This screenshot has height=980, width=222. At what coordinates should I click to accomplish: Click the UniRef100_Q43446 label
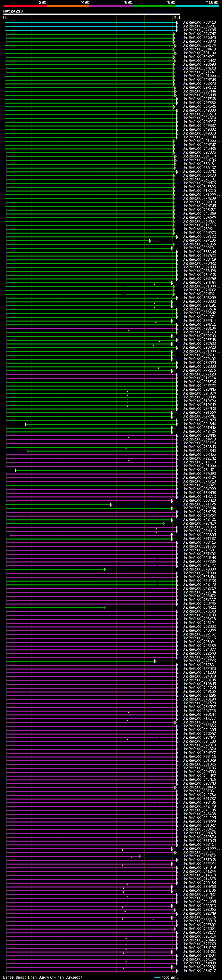[199, 940]
